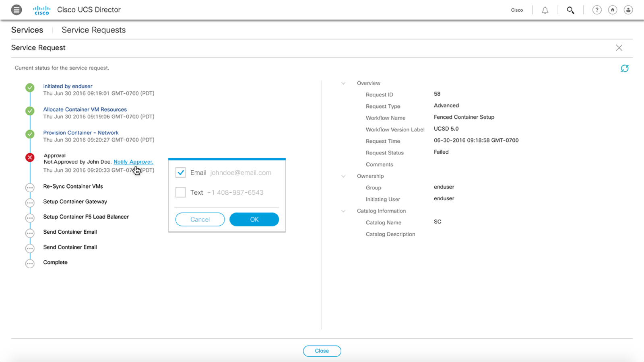Select the johndoe@email.com address text

pos(241,173)
